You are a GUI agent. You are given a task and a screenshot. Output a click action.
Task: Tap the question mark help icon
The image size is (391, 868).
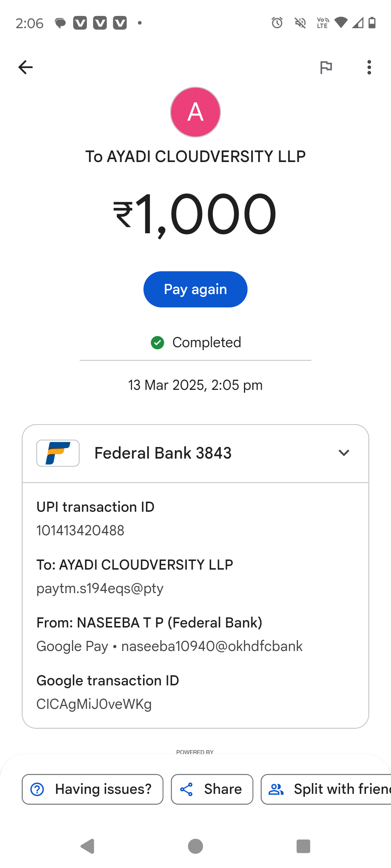point(37,789)
